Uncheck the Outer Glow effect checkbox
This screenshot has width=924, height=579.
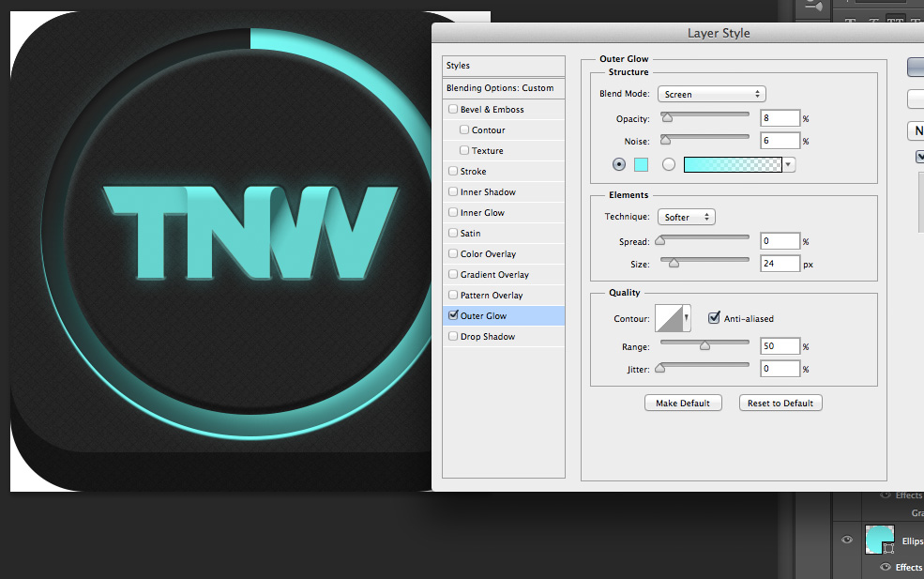(453, 315)
